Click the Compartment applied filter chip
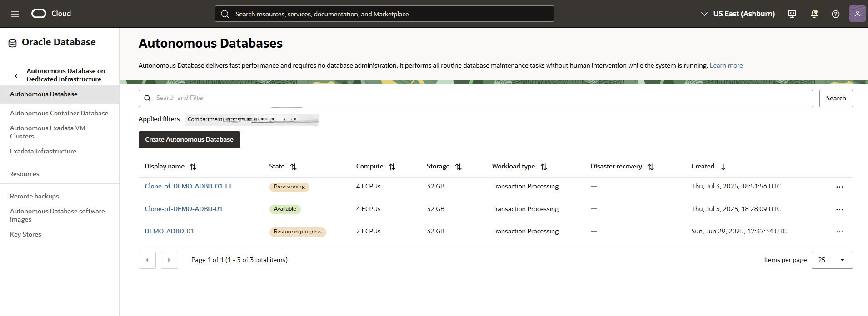Screen dimensions: 868x316 (x=252, y=119)
